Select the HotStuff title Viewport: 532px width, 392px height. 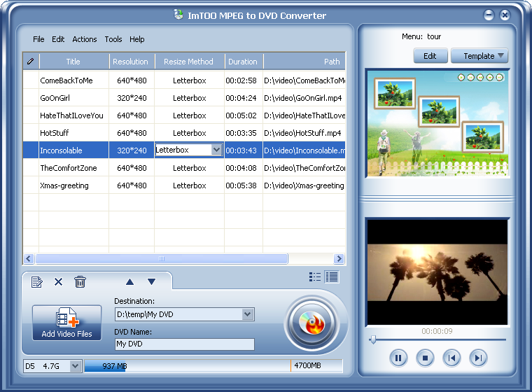pyautogui.click(x=55, y=133)
